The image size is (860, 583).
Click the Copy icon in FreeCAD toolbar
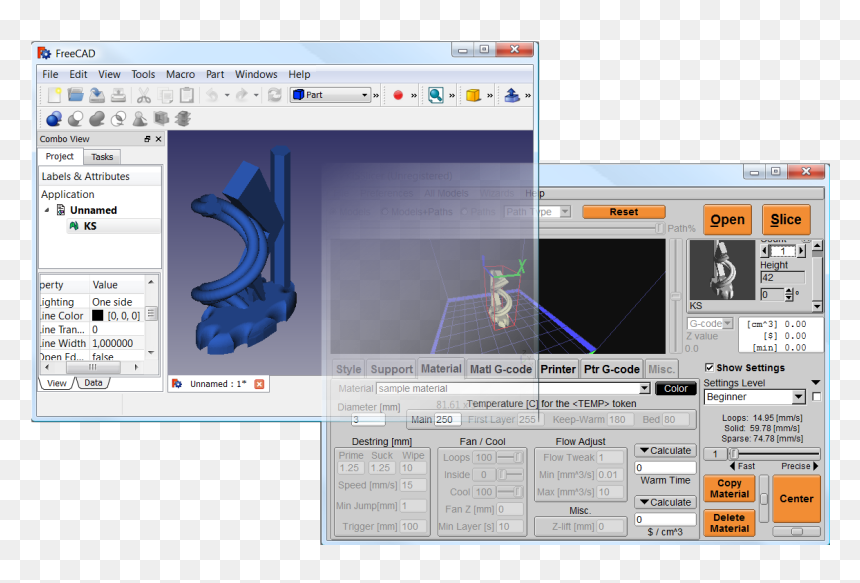(165, 95)
